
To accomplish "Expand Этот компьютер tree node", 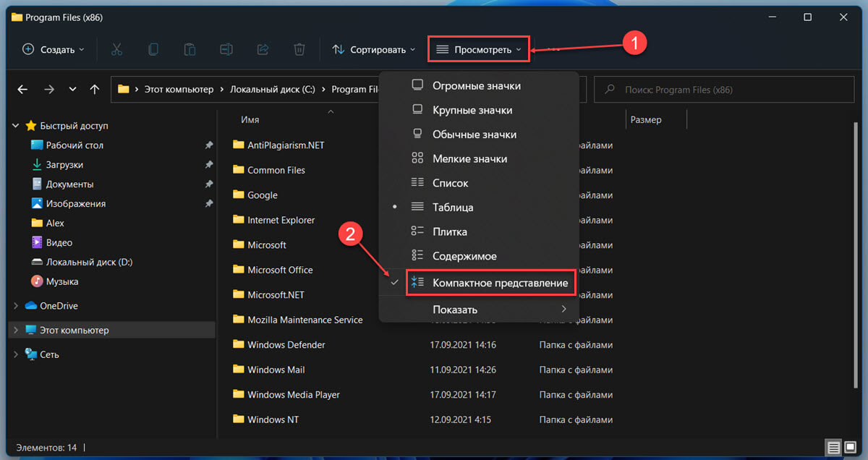I will click(x=16, y=331).
